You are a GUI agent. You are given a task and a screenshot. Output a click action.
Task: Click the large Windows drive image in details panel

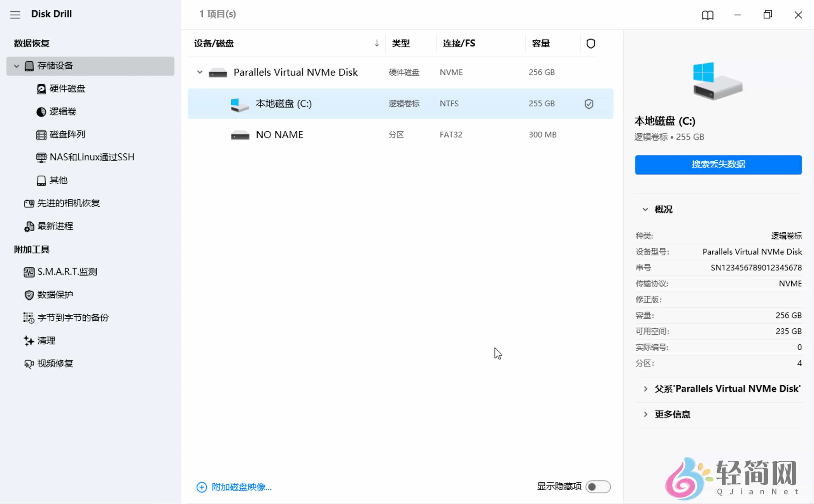717,81
